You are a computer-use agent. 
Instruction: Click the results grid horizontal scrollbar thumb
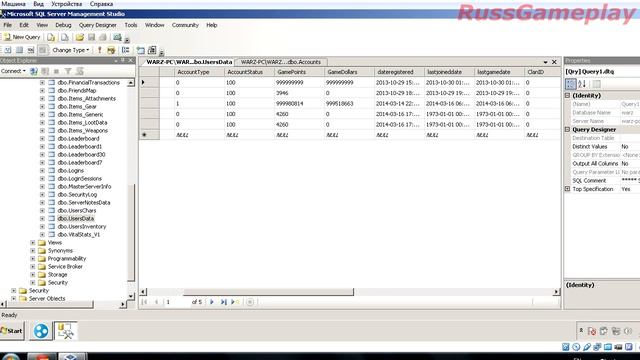(x=268, y=292)
